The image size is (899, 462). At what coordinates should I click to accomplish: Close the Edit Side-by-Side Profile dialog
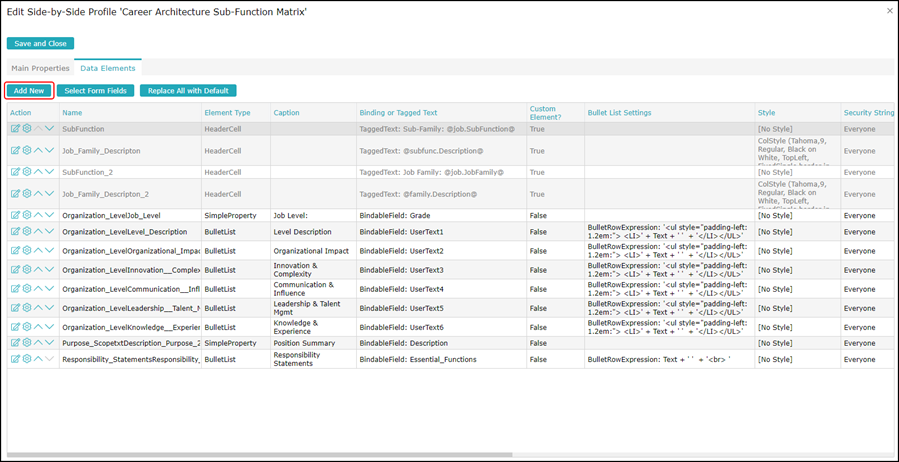point(890,11)
